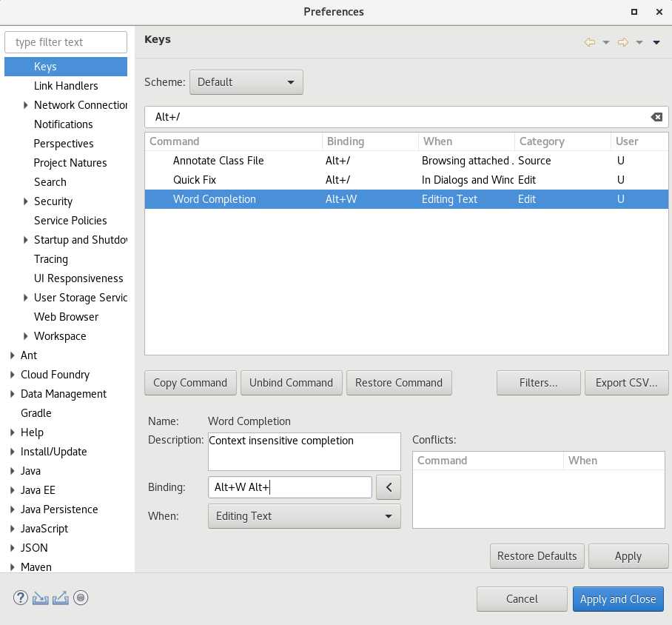Go forward to next preference page arrow
Viewport: 672px width, 625px height.
pos(622,42)
